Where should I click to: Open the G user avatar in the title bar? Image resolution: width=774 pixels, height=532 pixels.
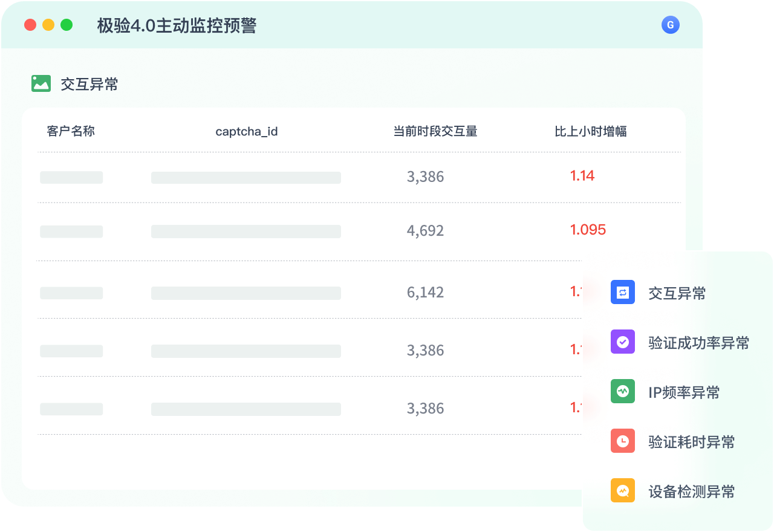coord(670,25)
